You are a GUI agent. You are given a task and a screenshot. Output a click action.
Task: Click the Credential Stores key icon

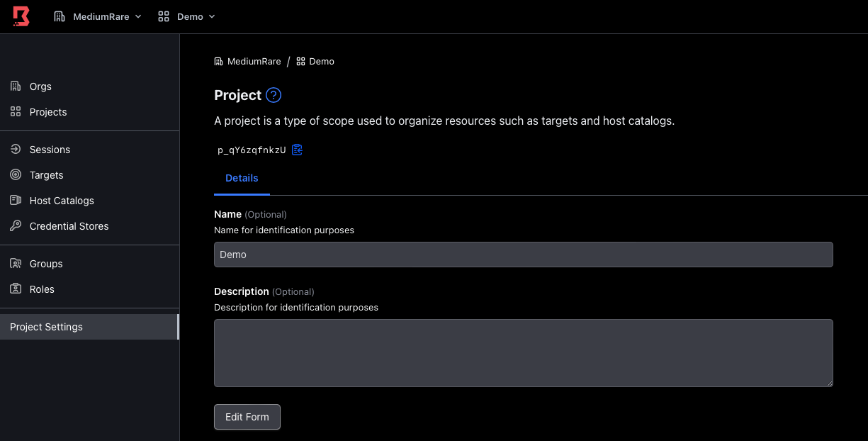coord(16,226)
